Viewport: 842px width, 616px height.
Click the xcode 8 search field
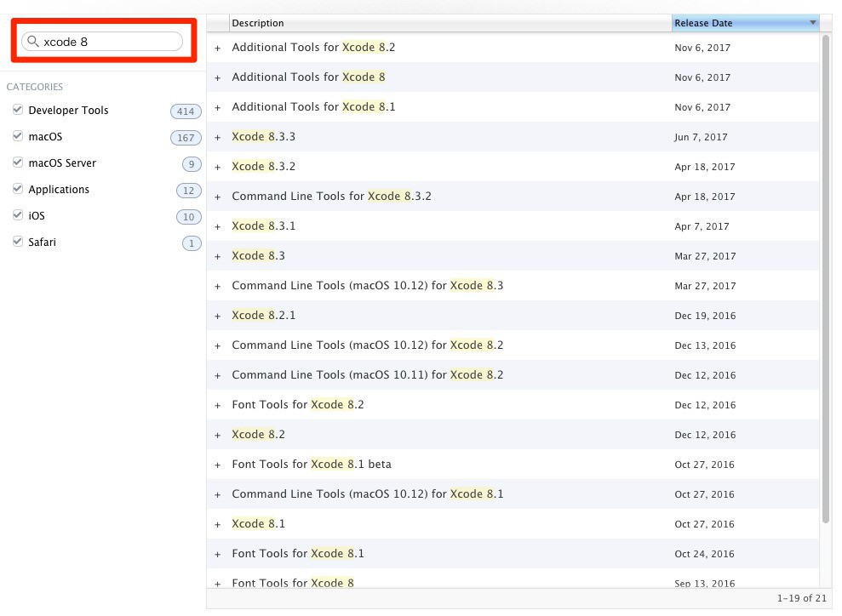point(102,42)
